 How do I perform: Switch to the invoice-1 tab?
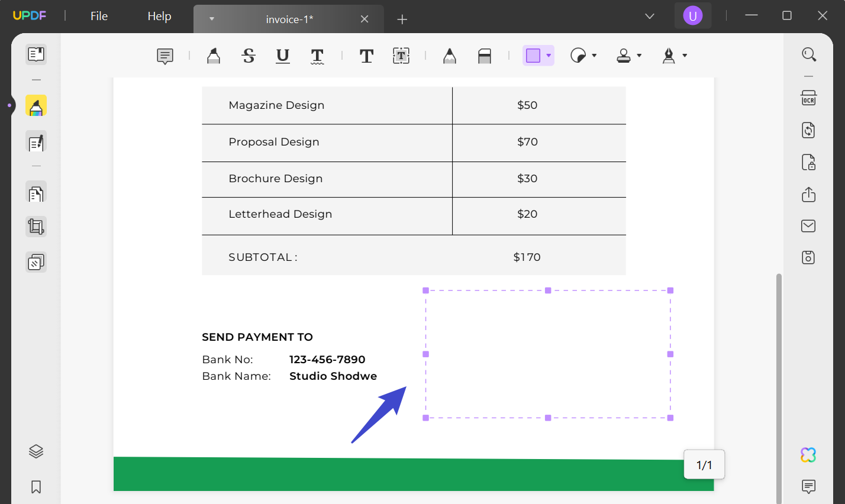click(289, 19)
